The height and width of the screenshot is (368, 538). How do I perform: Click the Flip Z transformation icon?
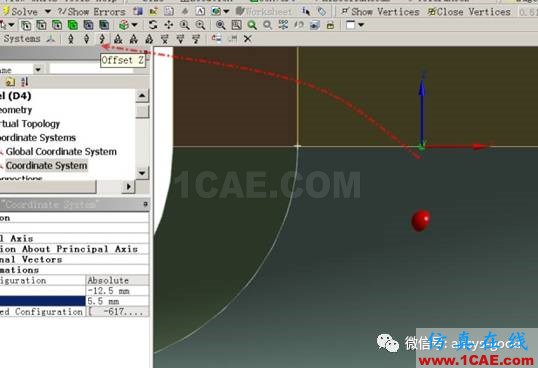(196, 39)
